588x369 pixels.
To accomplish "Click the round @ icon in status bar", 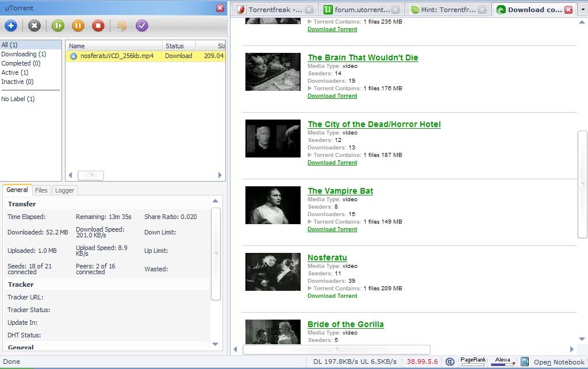I will [x=450, y=362].
